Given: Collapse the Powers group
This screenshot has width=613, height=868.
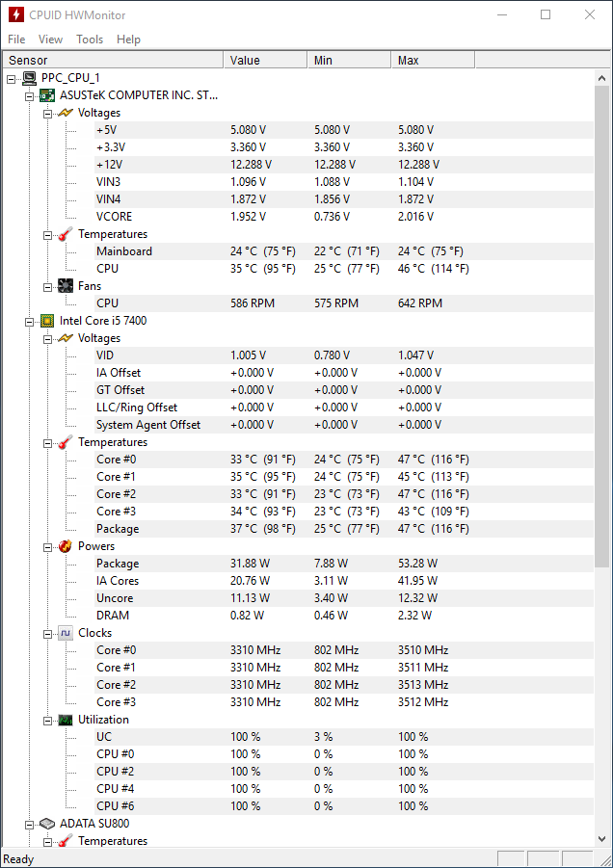Looking at the screenshot, I should coord(47,547).
